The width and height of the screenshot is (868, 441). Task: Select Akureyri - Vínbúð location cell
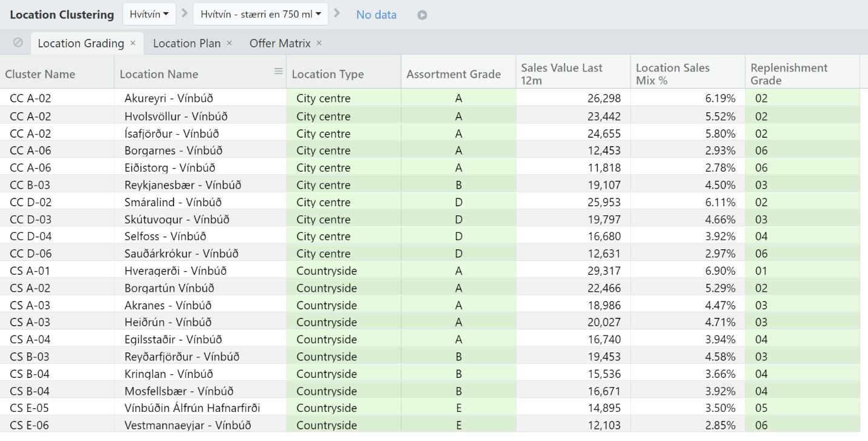coord(169,98)
